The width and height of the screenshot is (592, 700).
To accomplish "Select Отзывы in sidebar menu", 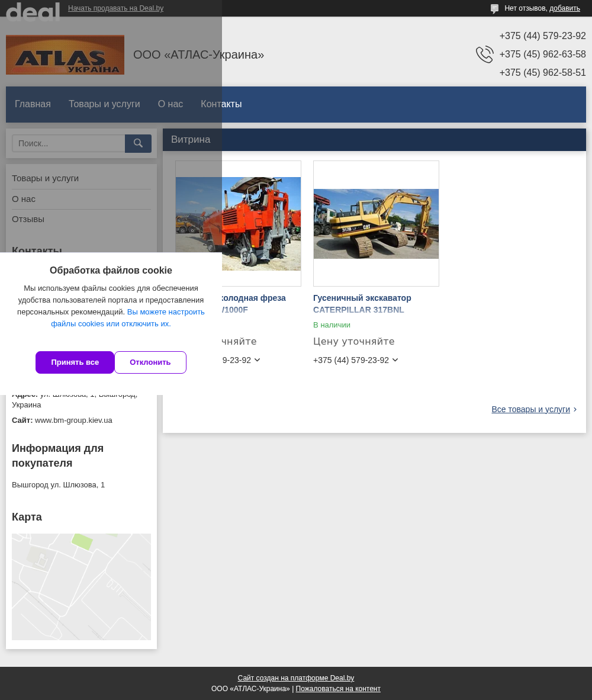I will (28, 219).
